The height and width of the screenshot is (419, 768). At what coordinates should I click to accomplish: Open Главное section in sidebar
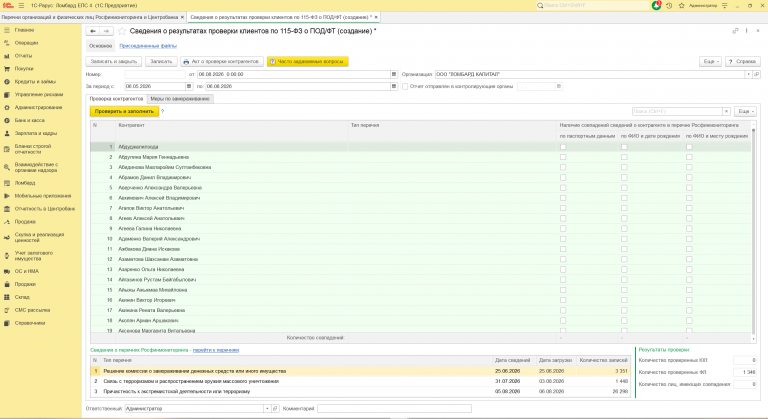[x=24, y=30]
